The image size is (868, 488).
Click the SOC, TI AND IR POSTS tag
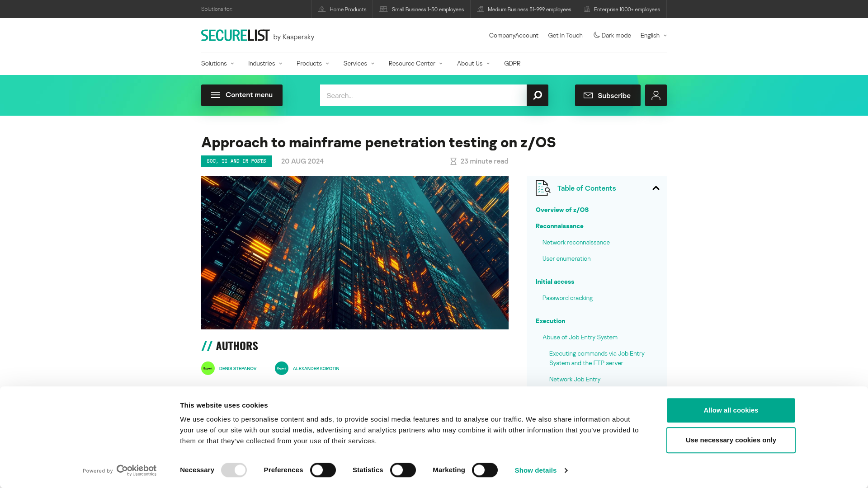tap(236, 161)
